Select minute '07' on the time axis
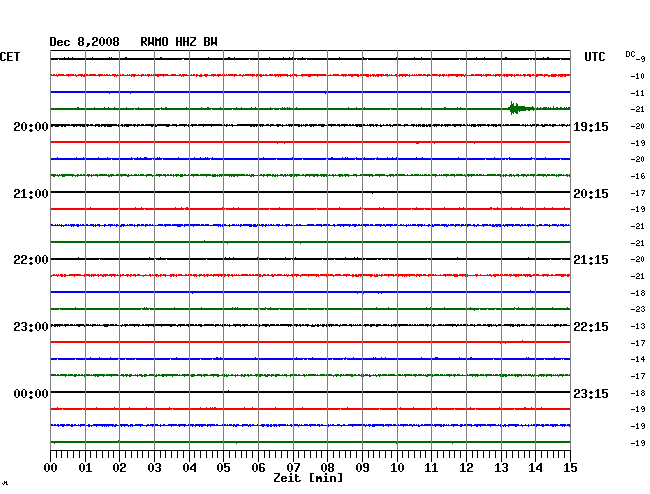Screen dimensions: 650x494 coord(293,468)
